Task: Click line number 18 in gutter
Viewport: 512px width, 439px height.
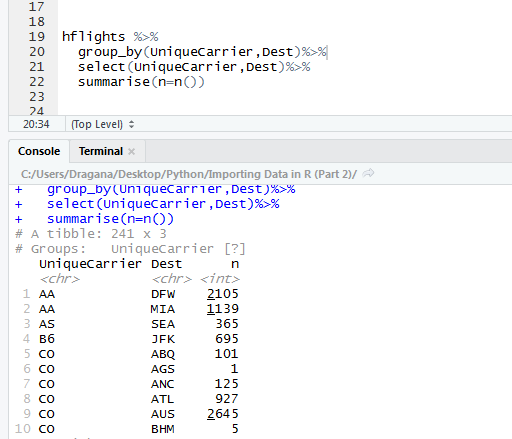Action: click(37, 22)
